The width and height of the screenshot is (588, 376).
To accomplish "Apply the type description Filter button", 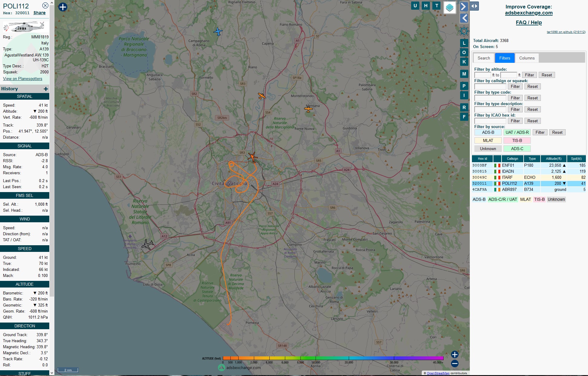I will 515,109.
